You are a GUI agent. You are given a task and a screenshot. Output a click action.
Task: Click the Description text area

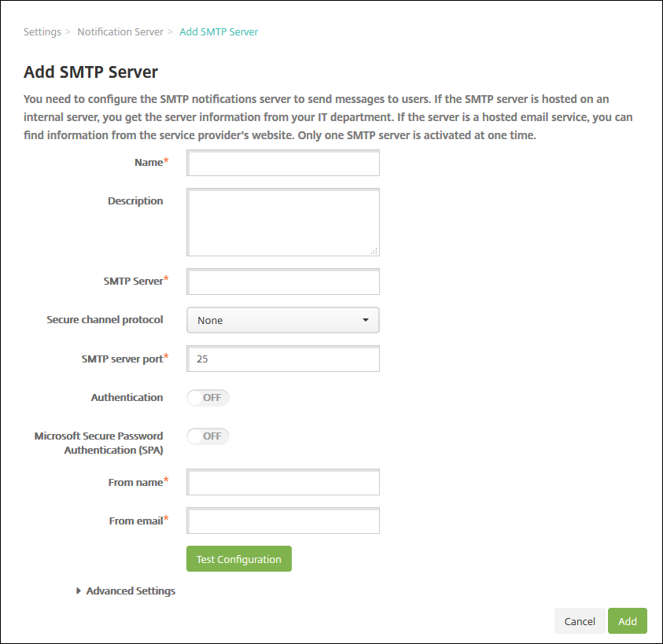283,222
